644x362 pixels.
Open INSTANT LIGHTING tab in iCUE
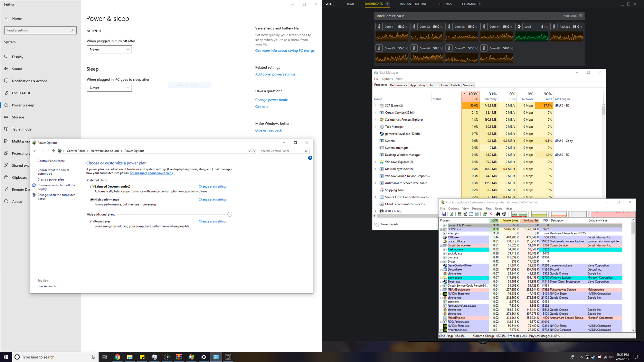[x=413, y=4]
